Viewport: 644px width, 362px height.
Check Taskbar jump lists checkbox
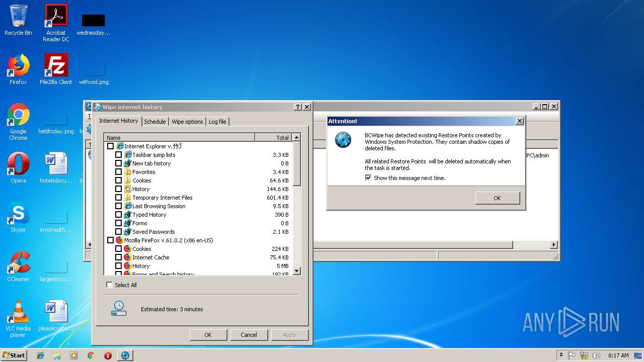point(119,154)
